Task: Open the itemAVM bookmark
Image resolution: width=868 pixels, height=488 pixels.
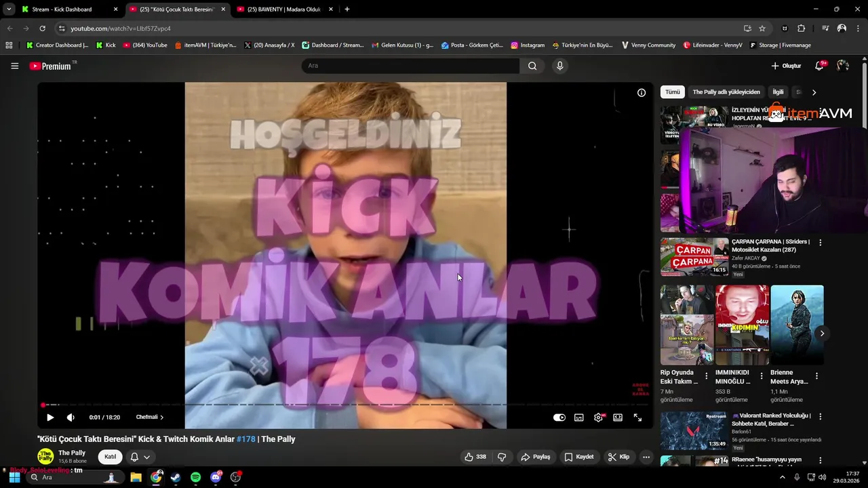Action: coord(205,45)
